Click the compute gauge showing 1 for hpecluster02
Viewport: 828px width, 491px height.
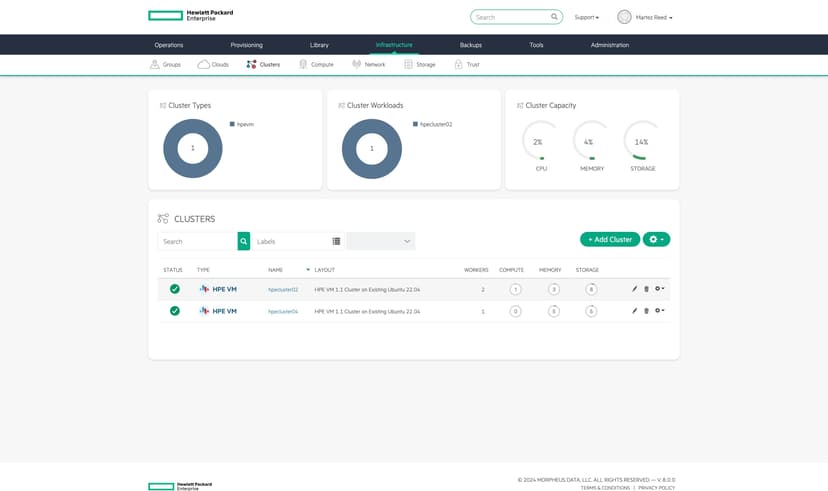pyautogui.click(x=515, y=289)
